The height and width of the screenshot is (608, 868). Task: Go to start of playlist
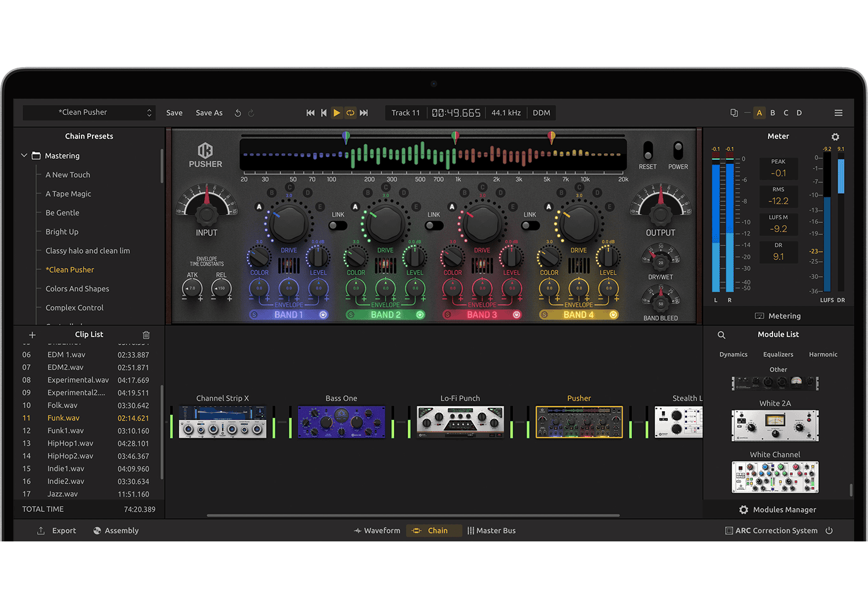311,113
